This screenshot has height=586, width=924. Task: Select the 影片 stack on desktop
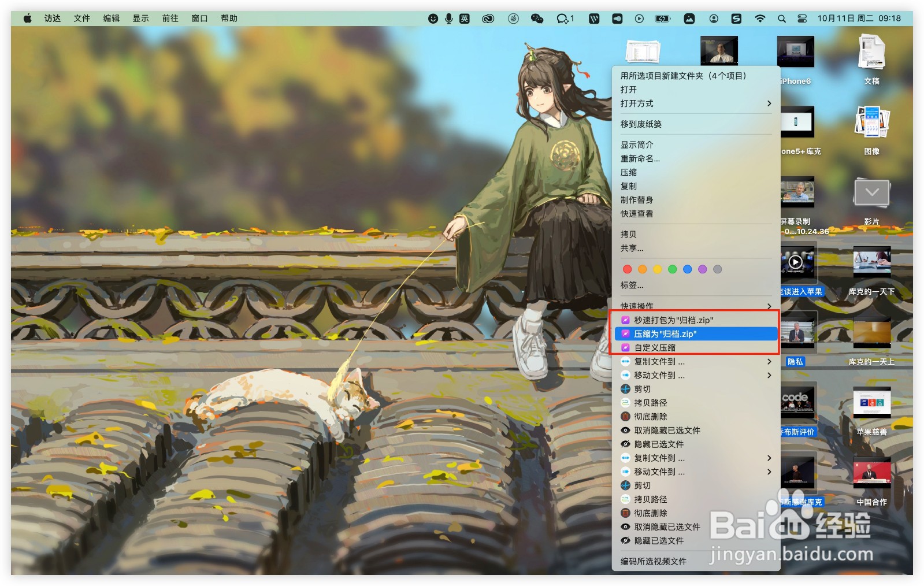point(871,201)
